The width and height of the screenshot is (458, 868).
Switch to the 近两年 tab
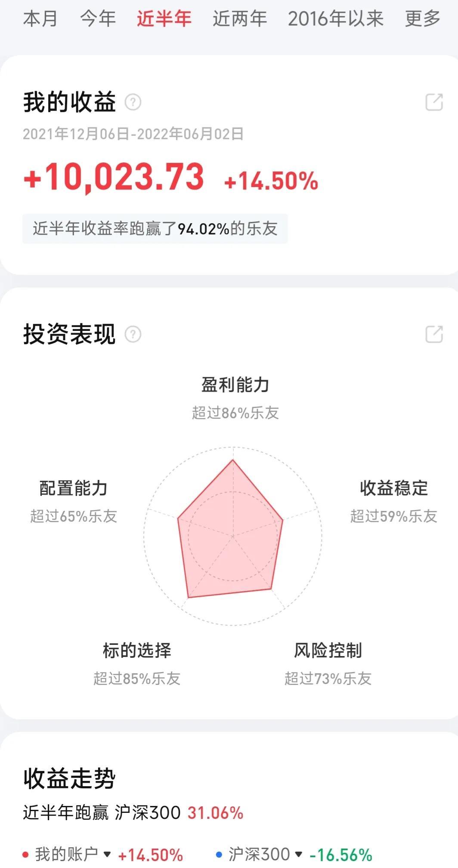(x=240, y=19)
